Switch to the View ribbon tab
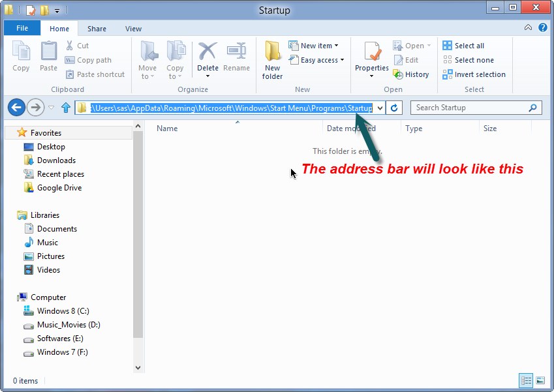Screen dimensions: 554x392 point(133,29)
